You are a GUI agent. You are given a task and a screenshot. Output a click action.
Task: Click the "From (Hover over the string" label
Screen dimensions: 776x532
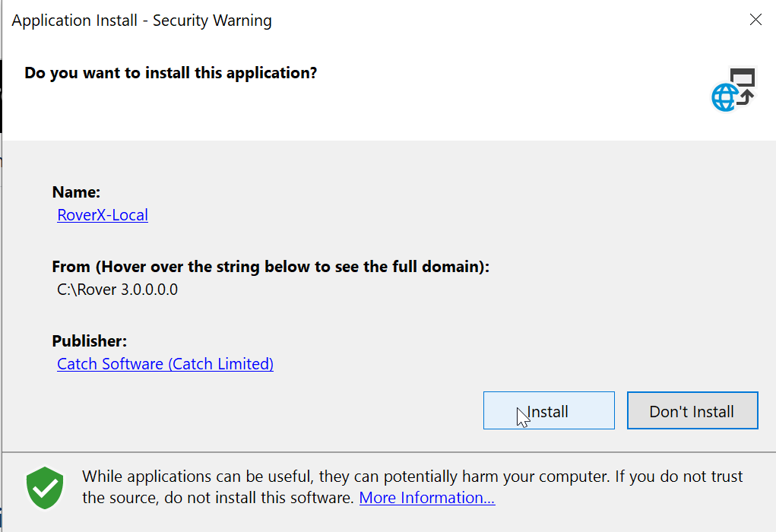[x=271, y=268]
